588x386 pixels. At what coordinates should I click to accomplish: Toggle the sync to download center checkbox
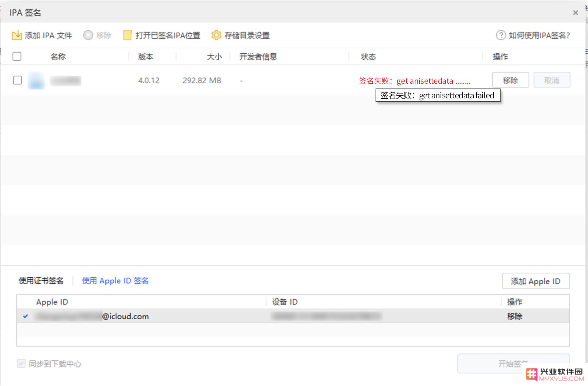click(x=21, y=364)
